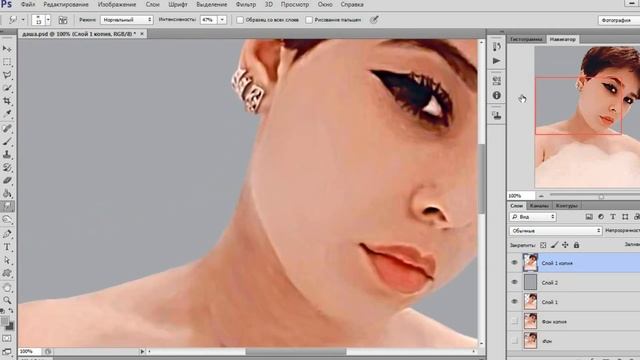
Task: Select the Move tool
Action: click(7, 49)
